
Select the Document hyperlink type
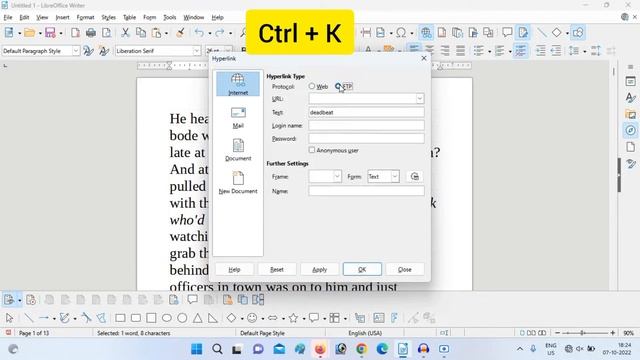point(238,150)
